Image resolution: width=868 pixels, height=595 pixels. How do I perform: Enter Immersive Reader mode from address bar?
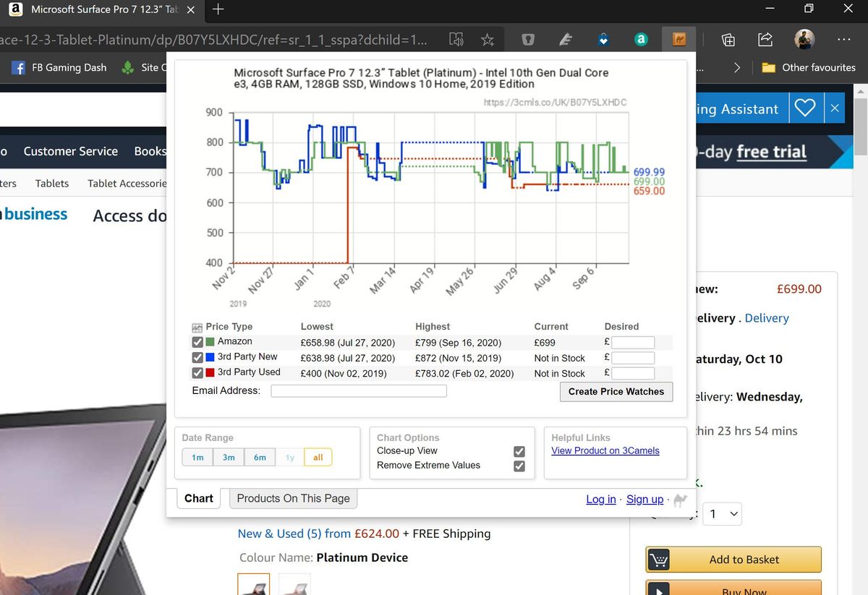click(456, 40)
